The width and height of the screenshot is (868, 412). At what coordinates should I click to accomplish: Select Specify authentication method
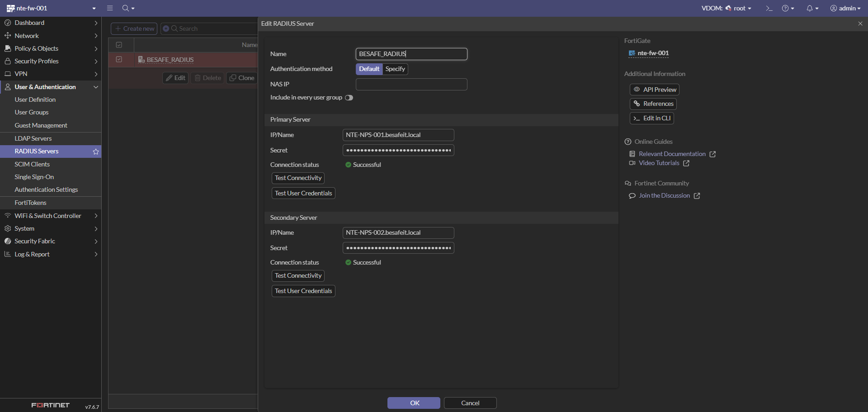point(395,69)
